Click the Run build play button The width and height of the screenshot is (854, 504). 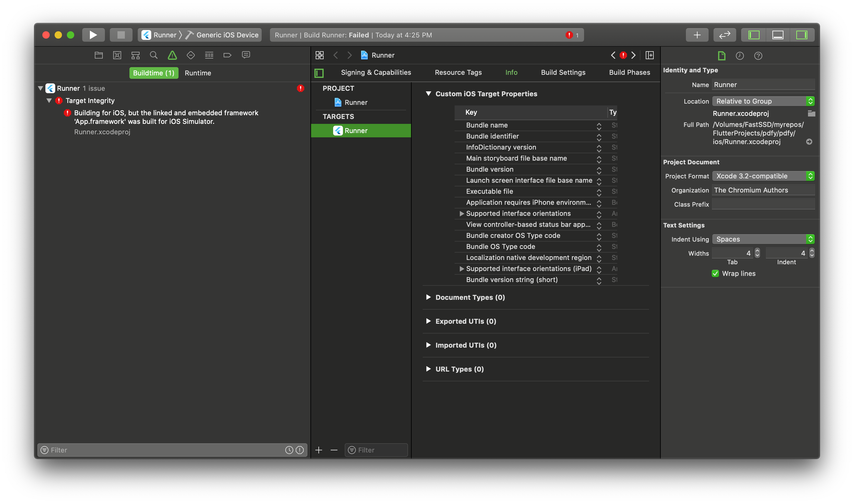tap(93, 35)
